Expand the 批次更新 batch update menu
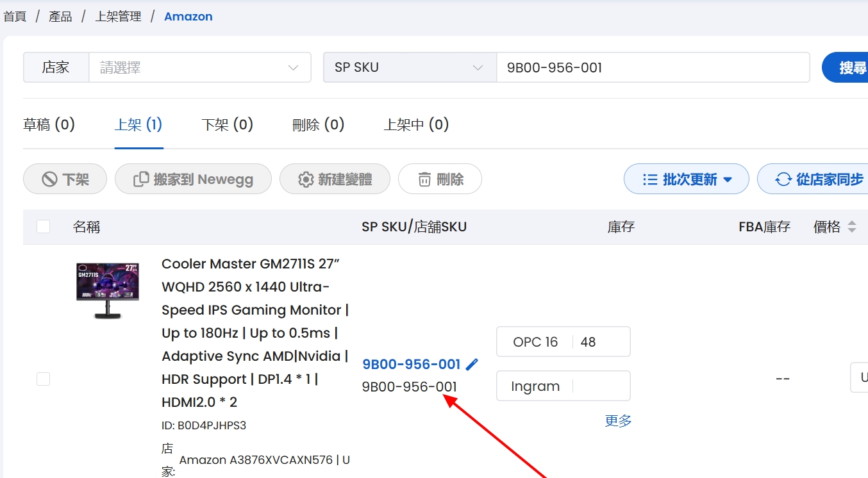Viewport: 868px width, 478px height. (687, 179)
